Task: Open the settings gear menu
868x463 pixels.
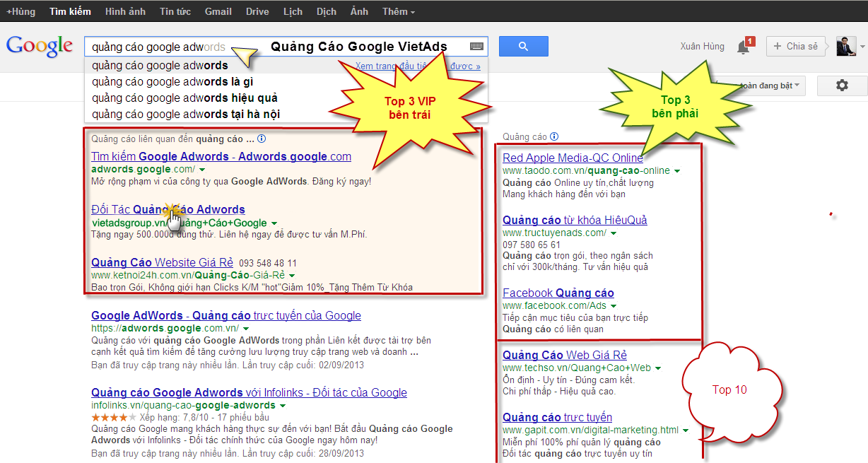Action: [842, 86]
